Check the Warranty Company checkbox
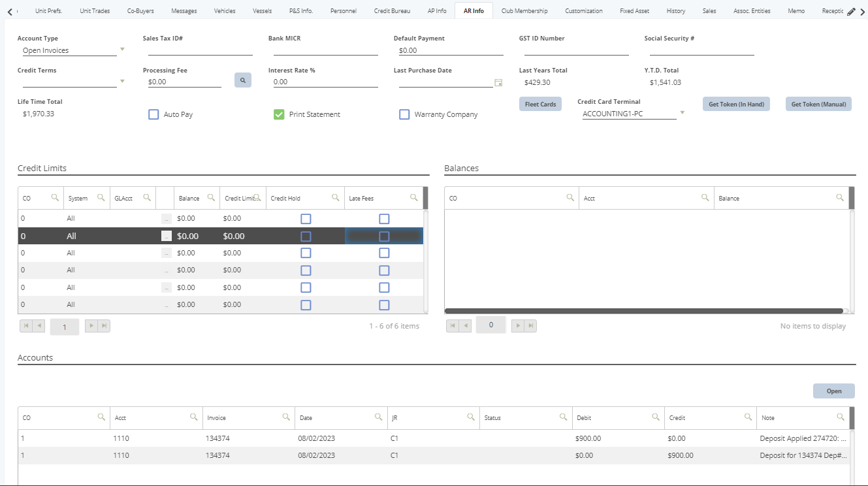The height and width of the screenshot is (486, 868). [404, 114]
